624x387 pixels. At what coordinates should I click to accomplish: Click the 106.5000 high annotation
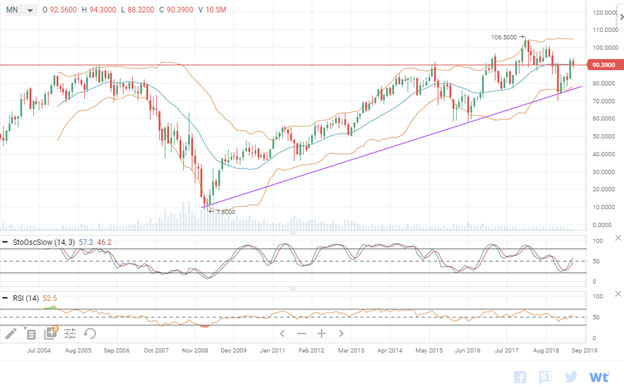[x=504, y=37]
